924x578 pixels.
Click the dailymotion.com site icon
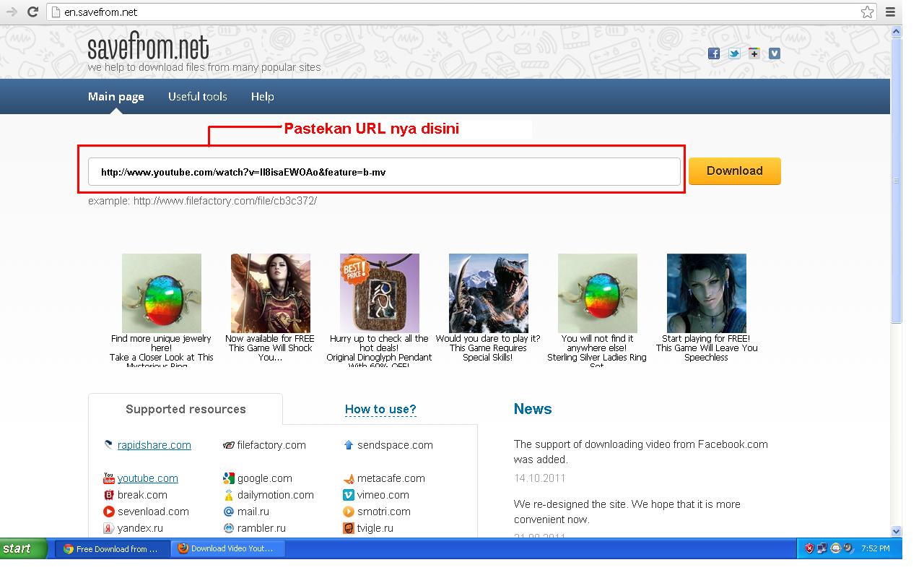[x=229, y=495]
